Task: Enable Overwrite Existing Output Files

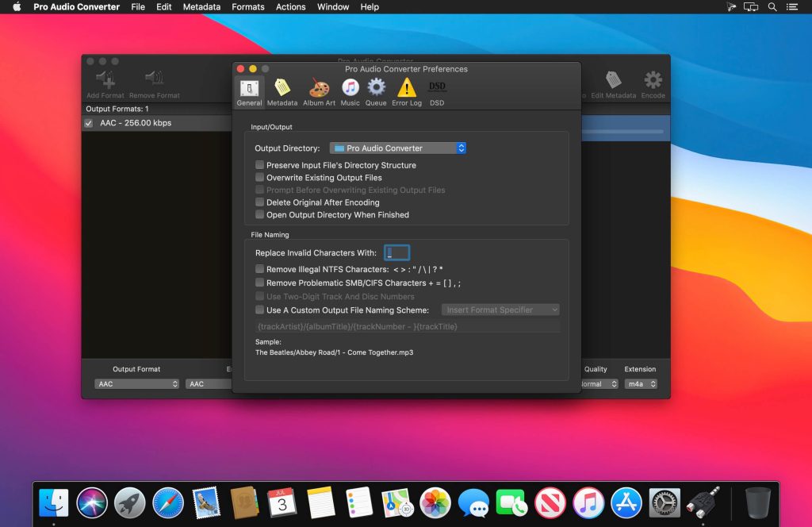Action: tap(259, 178)
